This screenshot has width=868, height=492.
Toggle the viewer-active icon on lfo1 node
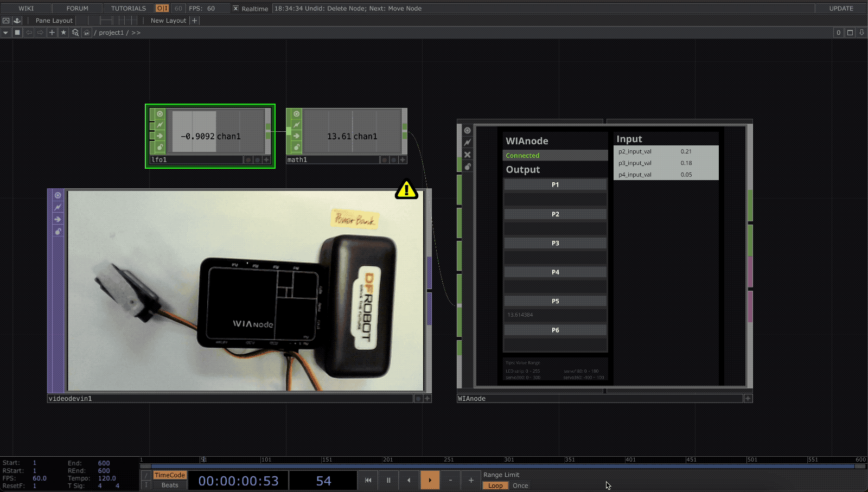point(160,114)
